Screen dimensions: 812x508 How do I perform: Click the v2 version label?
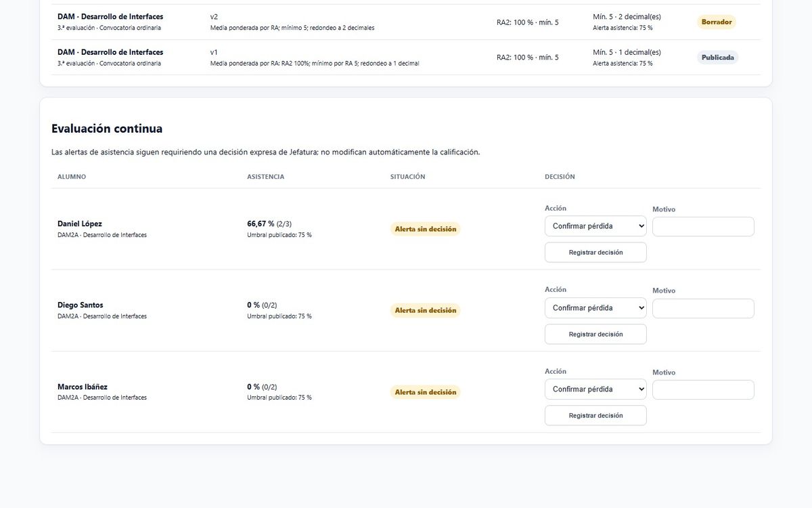[215, 16]
